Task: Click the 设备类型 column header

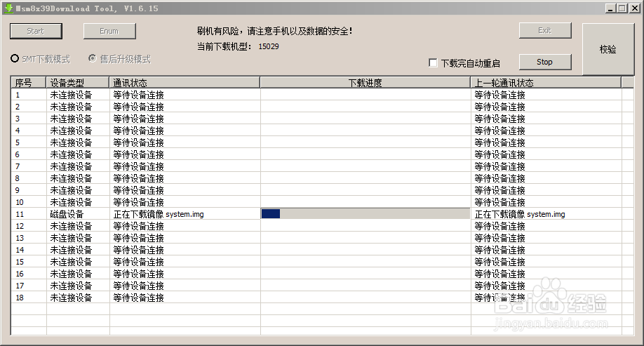Action: click(78, 83)
